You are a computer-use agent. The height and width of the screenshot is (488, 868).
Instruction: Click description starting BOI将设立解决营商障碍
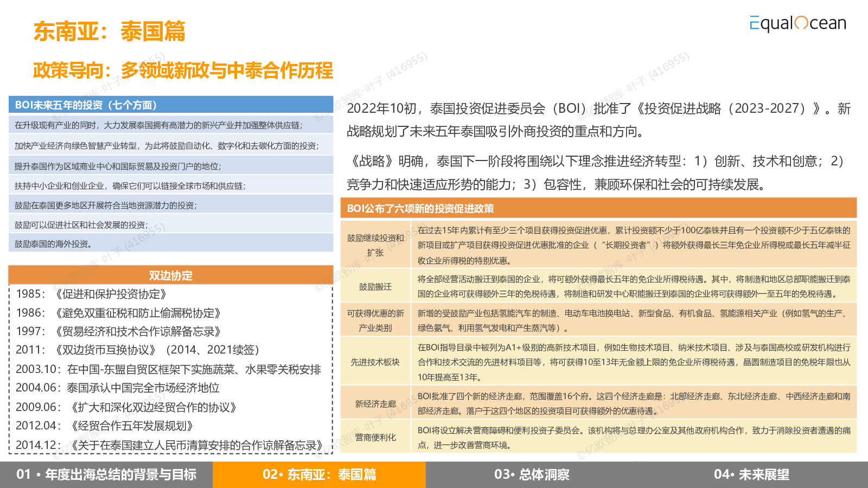tap(634, 437)
